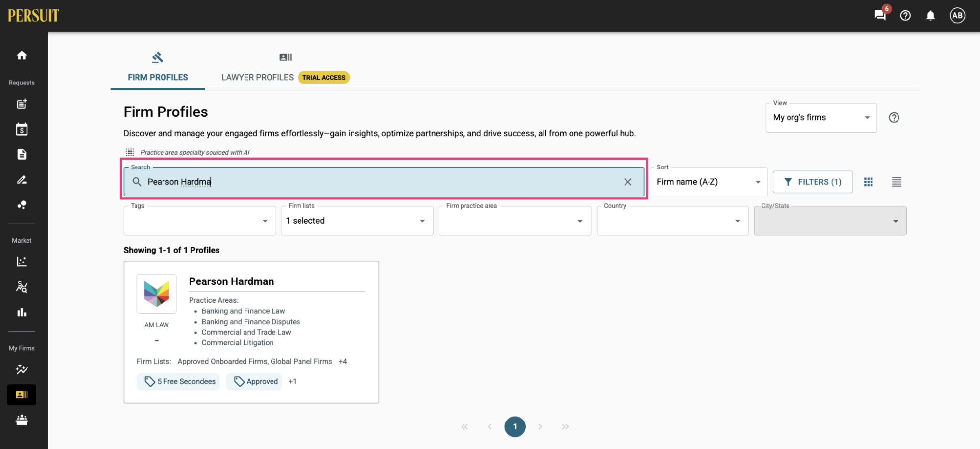Open the Tags dropdown

[200, 221]
